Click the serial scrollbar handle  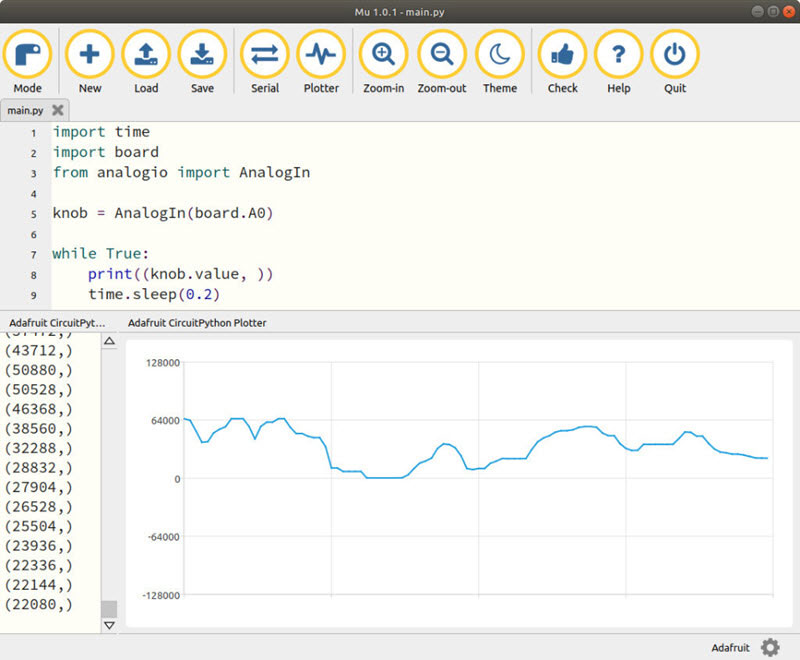109,609
